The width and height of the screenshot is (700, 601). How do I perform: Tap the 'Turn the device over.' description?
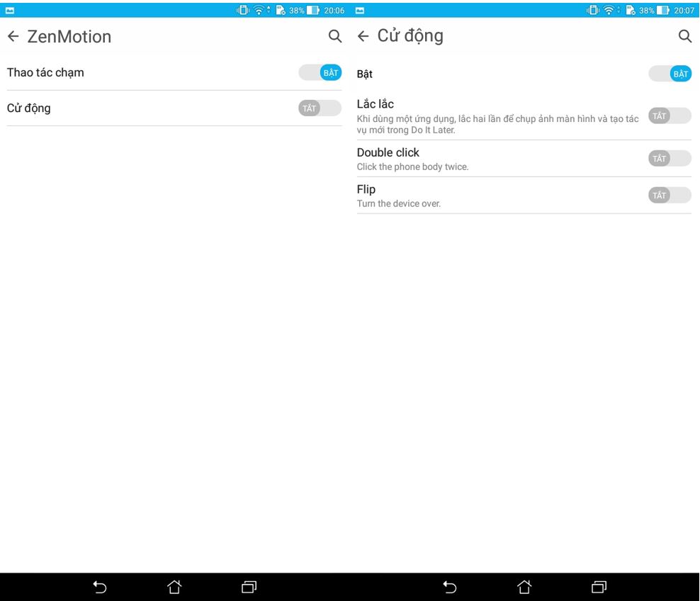pos(399,203)
